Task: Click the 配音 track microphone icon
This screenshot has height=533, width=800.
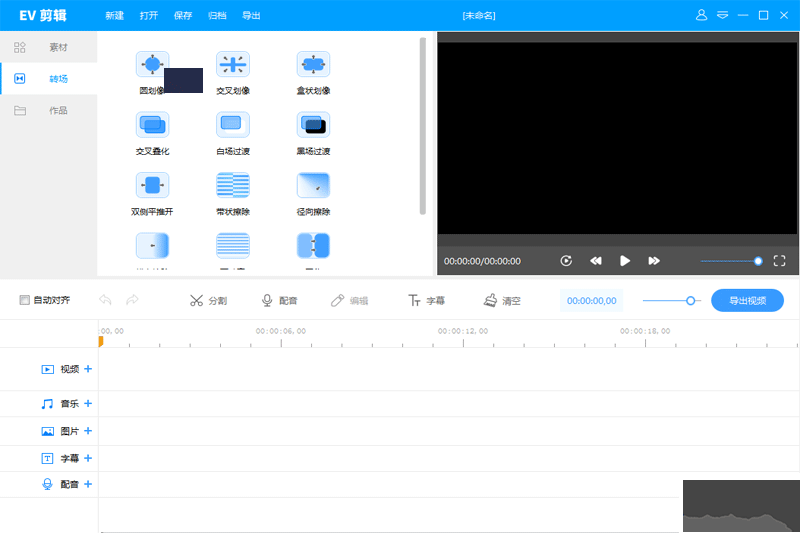Action: (47, 484)
